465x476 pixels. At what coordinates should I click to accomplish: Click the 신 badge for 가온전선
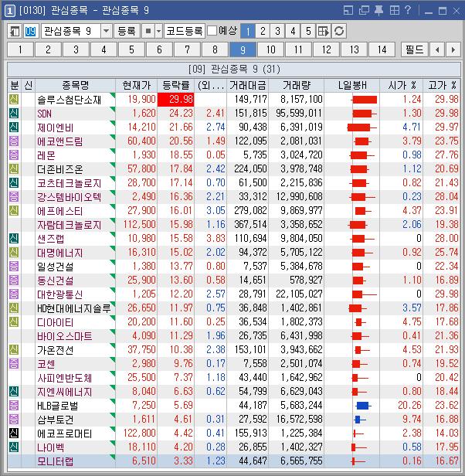click(x=14, y=350)
